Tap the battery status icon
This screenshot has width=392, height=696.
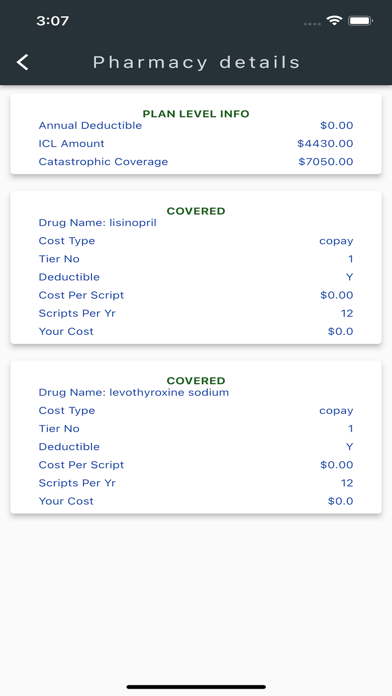tap(360, 20)
